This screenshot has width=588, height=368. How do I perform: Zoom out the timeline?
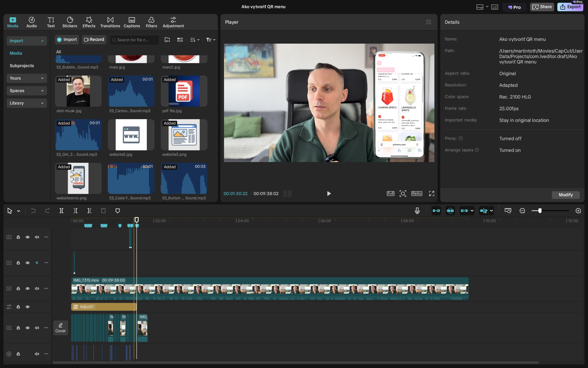pyautogui.click(x=522, y=211)
